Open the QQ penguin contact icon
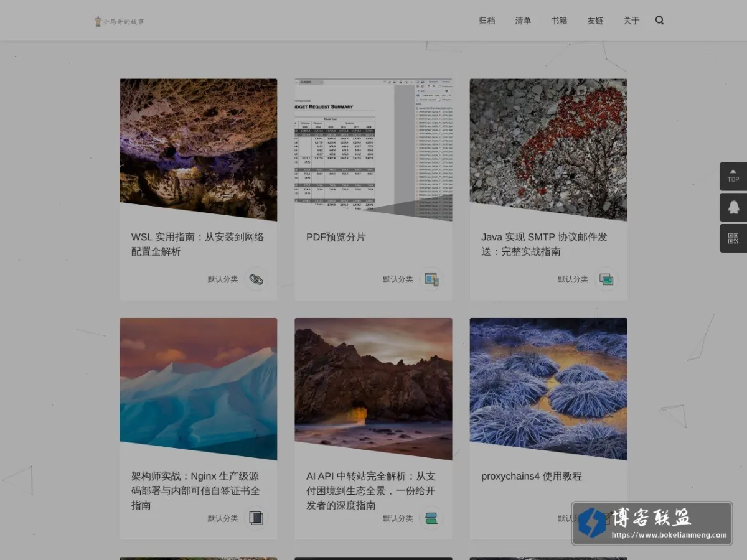This screenshot has height=560, width=747. pos(733,207)
